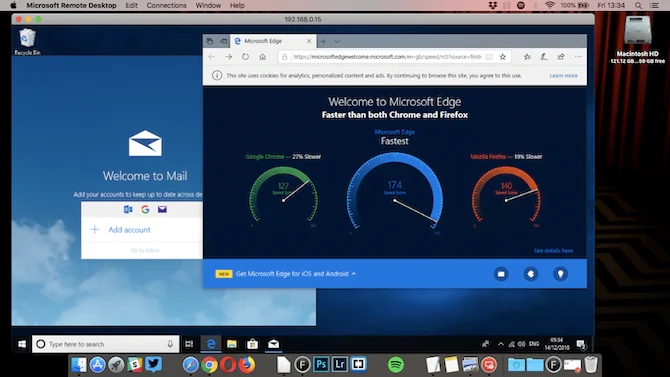The image size is (670, 377).
Task: Open Add notes pen tool
Action: (544, 57)
